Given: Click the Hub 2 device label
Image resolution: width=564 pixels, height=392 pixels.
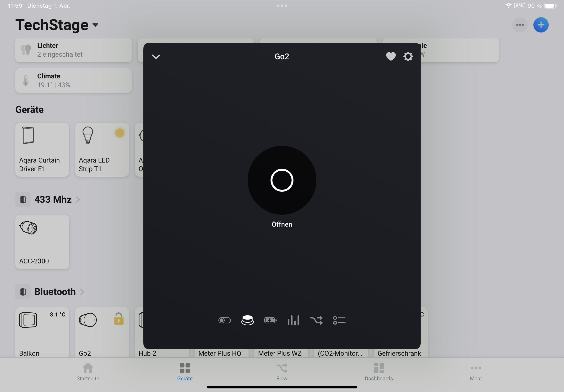Looking at the screenshot, I should [x=147, y=353].
